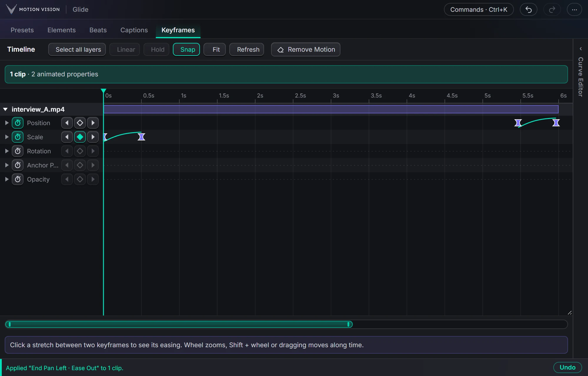Image resolution: width=588 pixels, height=376 pixels.
Task: Toggle the Scale stopwatch animation
Action: click(x=18, y=137)
